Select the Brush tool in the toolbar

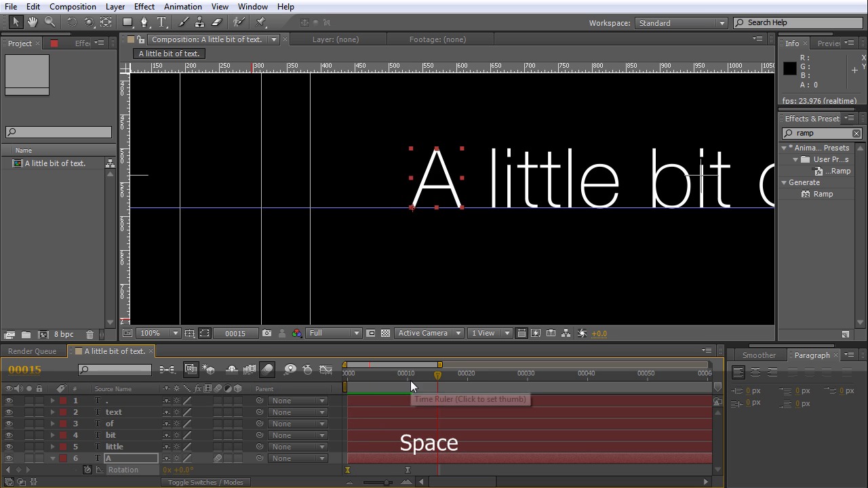(183, 22)
